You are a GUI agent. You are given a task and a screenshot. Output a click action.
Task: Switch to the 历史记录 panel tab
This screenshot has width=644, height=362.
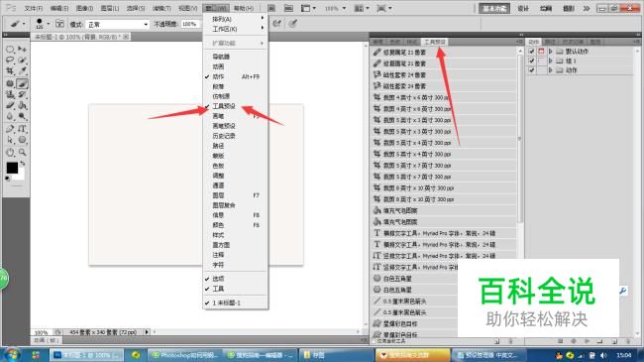pyautogui.click(x=573, y=42)
